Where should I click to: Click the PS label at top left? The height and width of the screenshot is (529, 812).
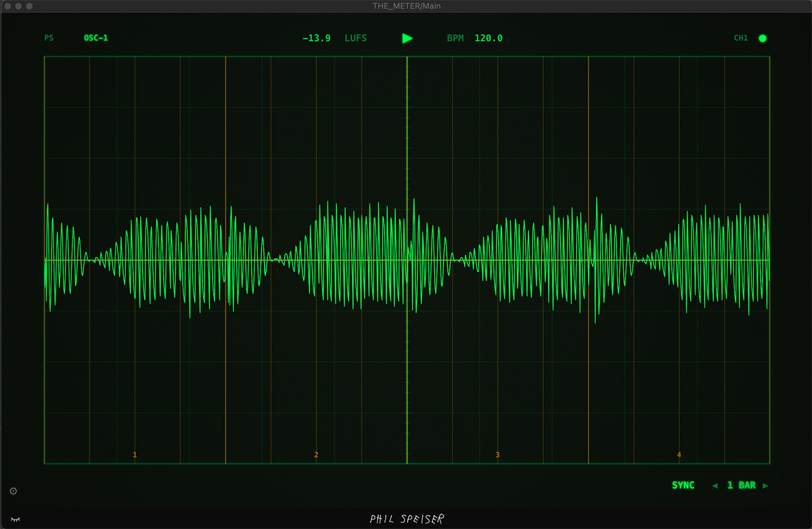(x=49, y=38)
